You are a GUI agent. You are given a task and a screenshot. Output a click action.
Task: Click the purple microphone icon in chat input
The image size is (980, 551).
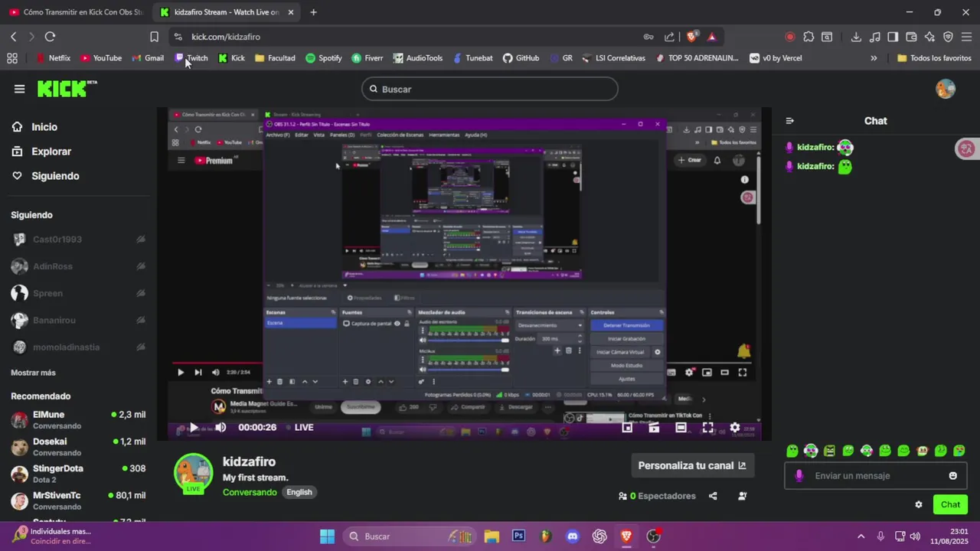coord(799,476)
